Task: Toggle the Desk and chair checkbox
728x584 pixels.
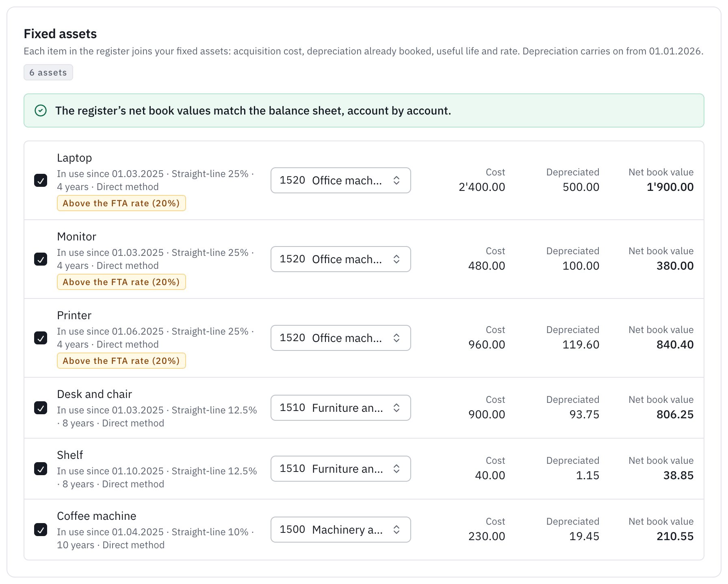Action: (x=41, y=408)
